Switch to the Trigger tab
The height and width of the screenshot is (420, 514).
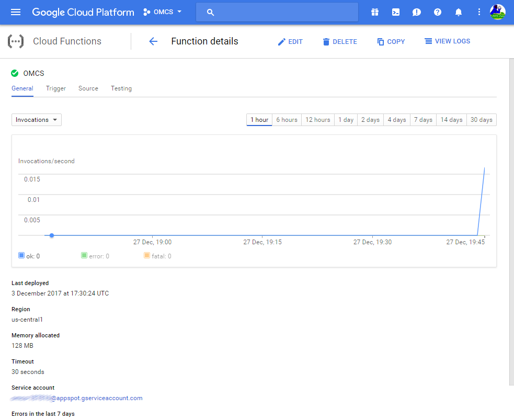(x=55, y=88)
